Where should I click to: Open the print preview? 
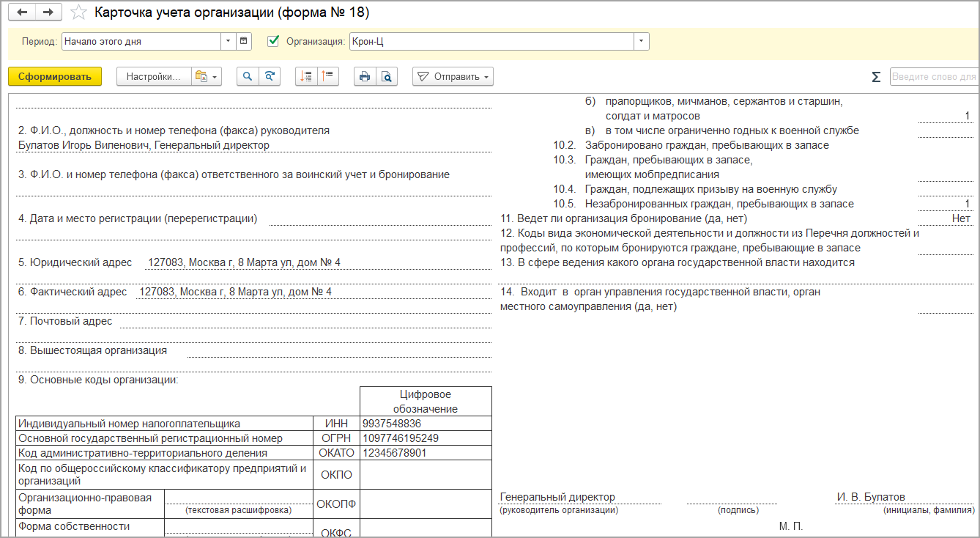386,77
